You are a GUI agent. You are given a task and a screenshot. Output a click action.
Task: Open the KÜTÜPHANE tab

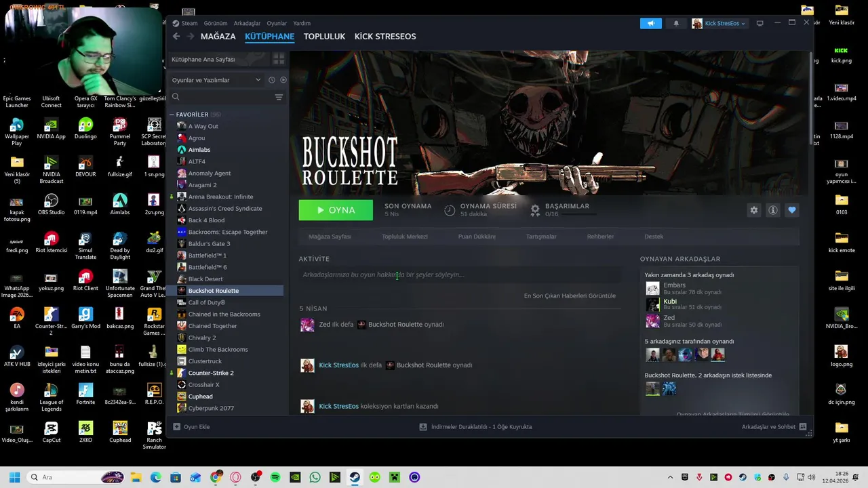click(269, 37)
